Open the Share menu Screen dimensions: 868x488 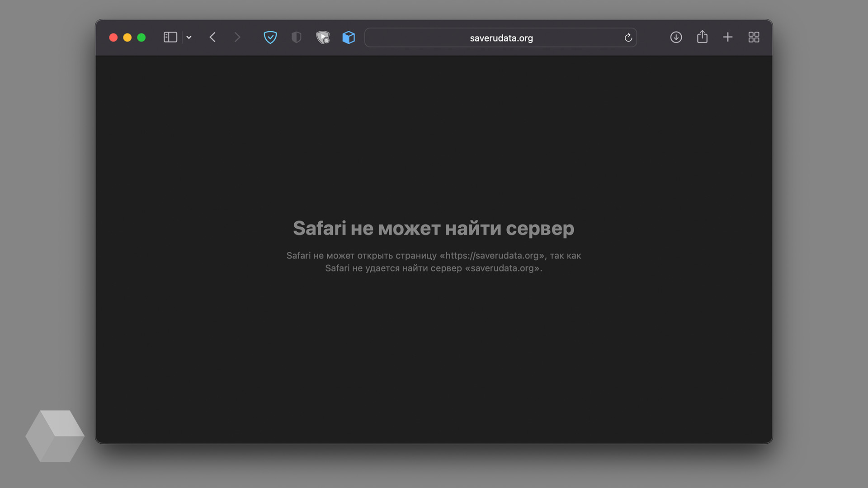point(702,37)
